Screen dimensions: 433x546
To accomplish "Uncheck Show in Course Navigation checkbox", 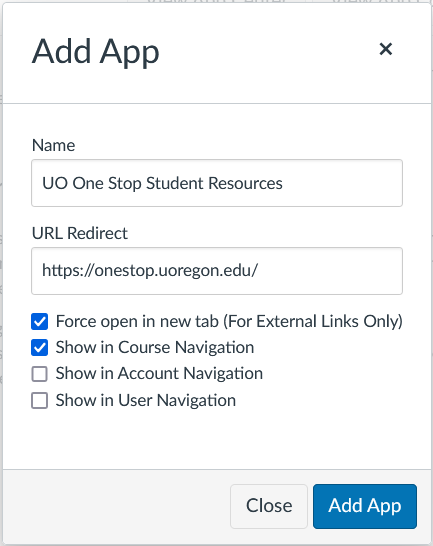I will click(39, 348).
